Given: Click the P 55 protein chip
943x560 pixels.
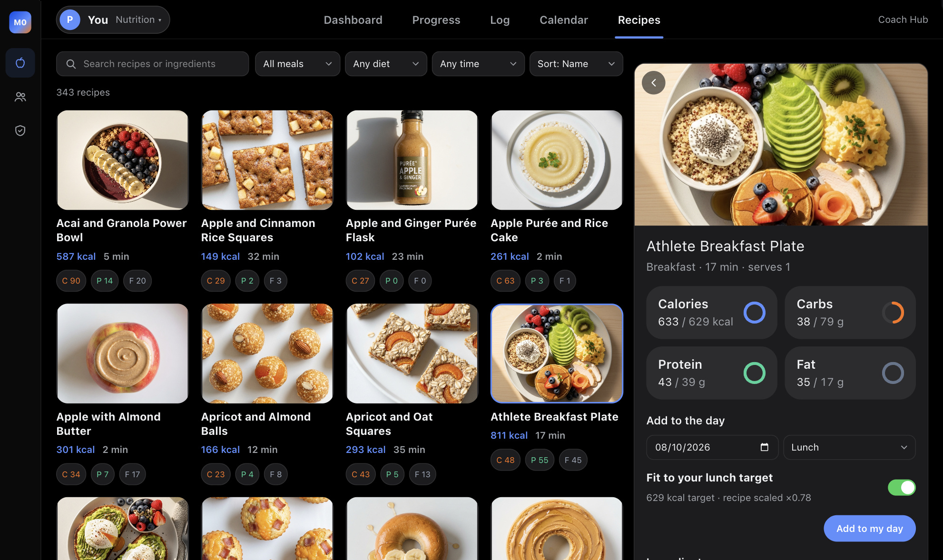Looking at the screenshot, I should (x=540, y=460).
